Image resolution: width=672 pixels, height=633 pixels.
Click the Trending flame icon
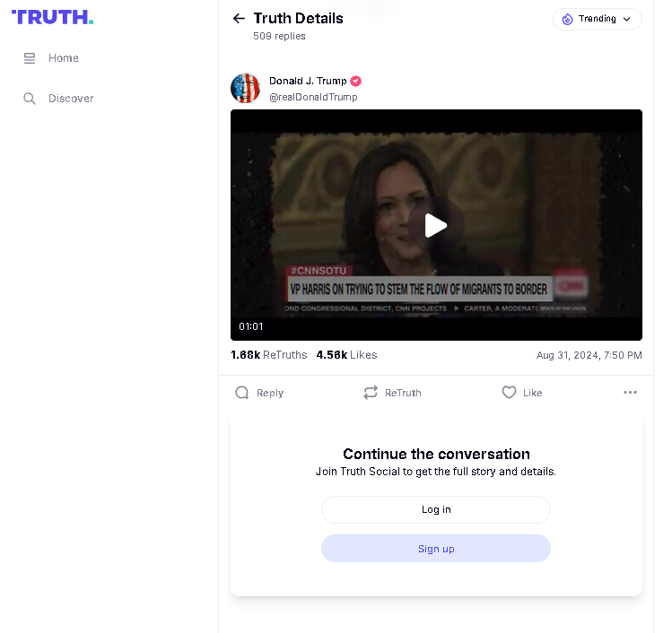click(x=567, y=19)
